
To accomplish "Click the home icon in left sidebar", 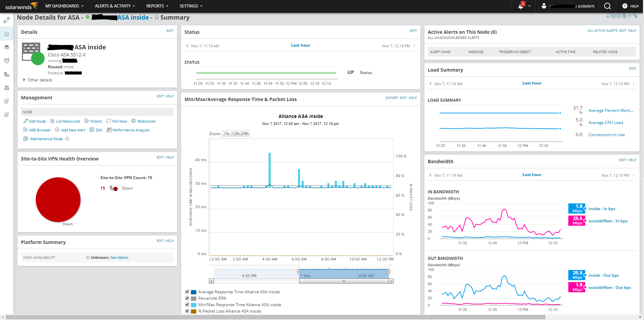I will pyautogui.click(x=7, y=34).
